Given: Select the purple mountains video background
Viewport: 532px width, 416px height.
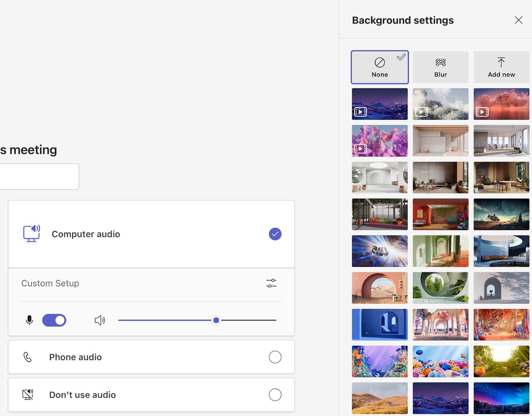Looking at the screenshot, I should [x=379, y=104].
